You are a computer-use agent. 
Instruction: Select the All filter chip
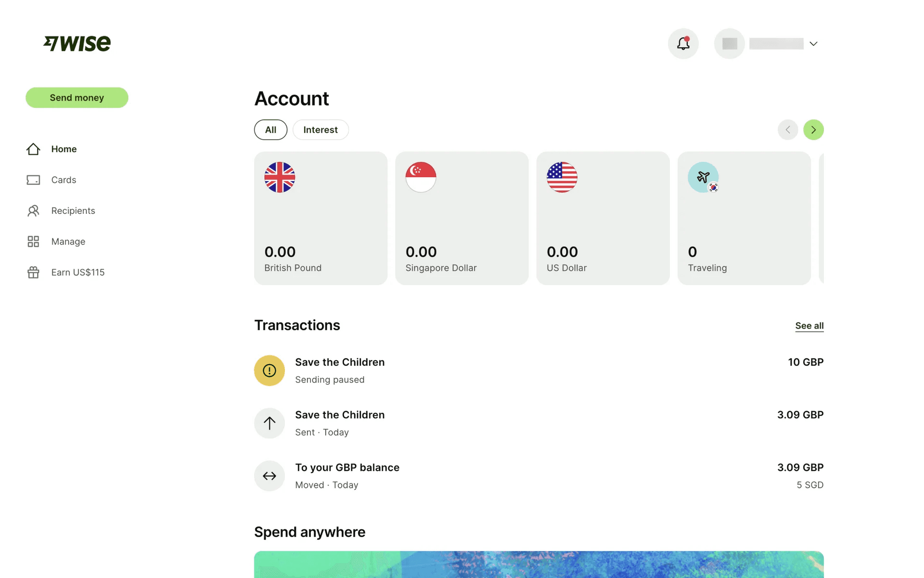point(270,130)
